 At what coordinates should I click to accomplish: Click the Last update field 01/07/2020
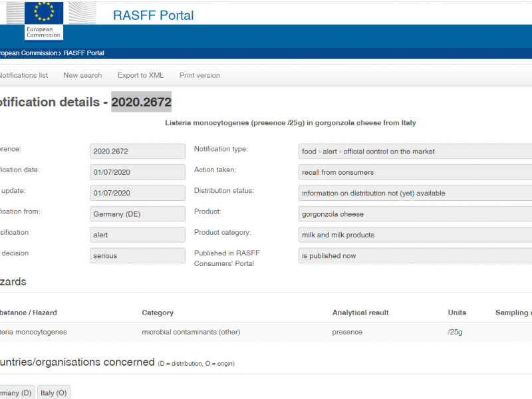click(x=138, y=193)
